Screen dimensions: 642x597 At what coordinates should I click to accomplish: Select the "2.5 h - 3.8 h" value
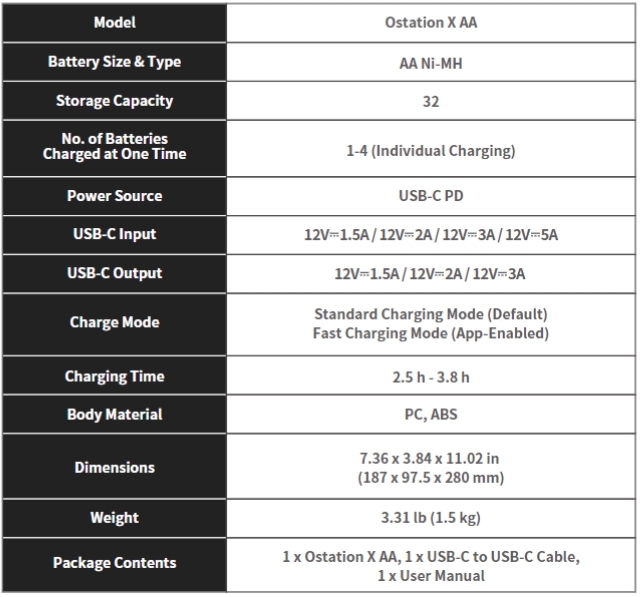(431, 377)
